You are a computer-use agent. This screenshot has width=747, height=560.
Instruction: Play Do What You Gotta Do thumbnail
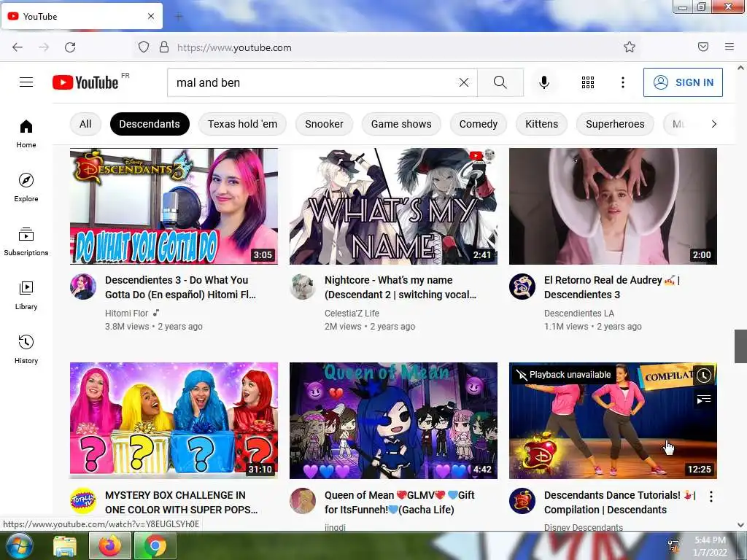(x=174, y=206)
